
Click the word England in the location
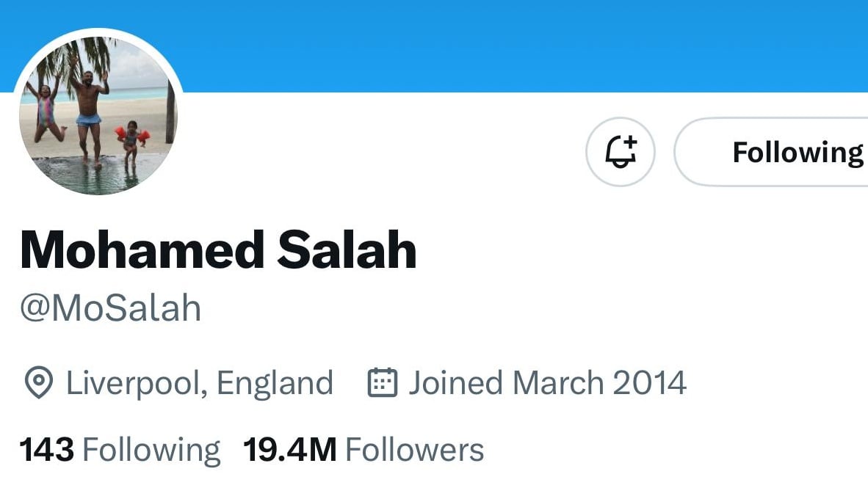pyautogui.click(x=275, y=383)
